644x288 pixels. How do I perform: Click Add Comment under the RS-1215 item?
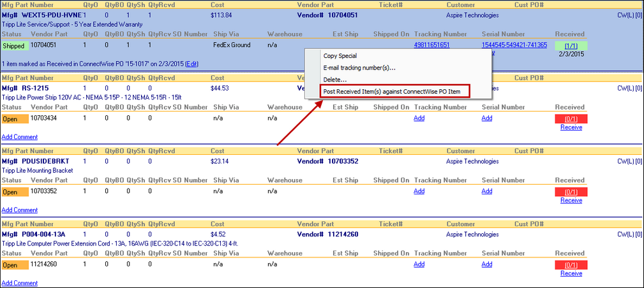[20, 137]
